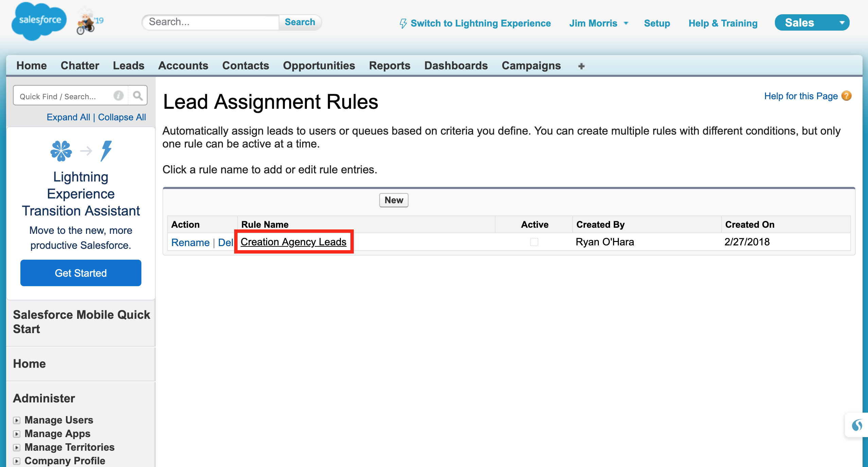Image resolution: width=868 pixels, height=467 pixels.
Task: Open the Sales app dropdown menu
Action: coord(812,23)
